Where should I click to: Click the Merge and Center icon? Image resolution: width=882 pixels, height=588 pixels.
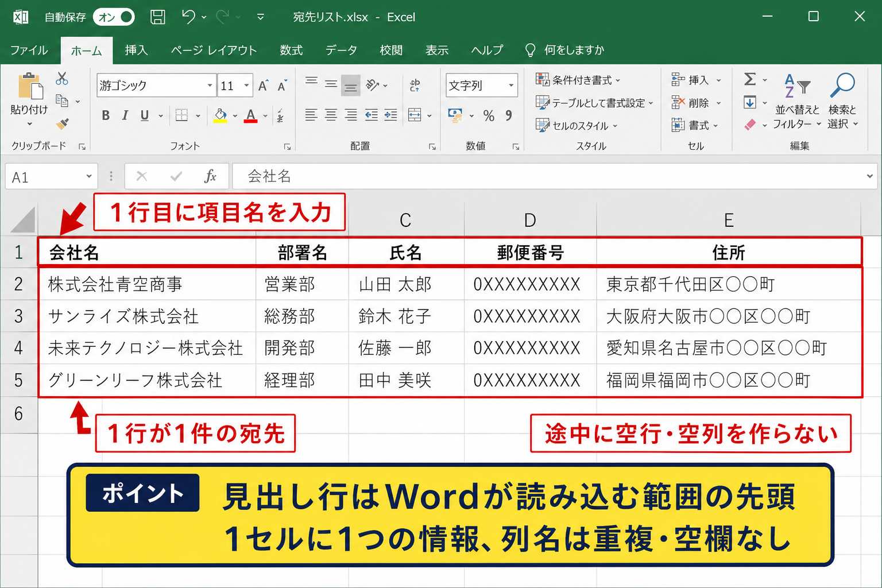click(415, 115)
